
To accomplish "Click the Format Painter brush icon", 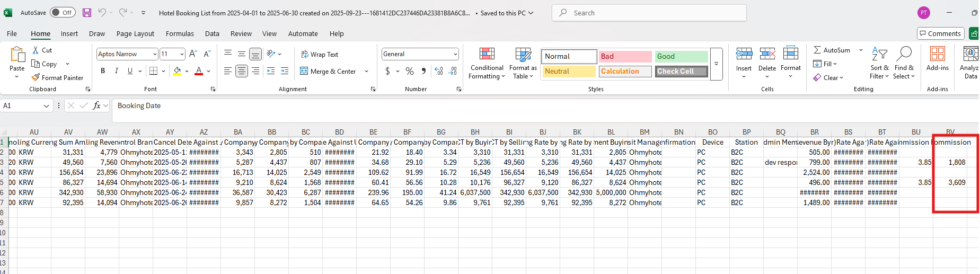I will coord(36,77).
